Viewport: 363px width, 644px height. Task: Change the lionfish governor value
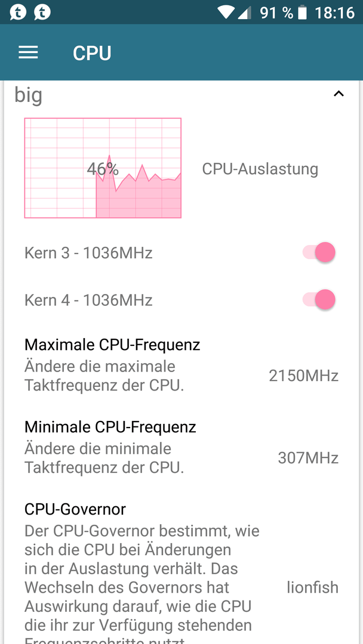tap(312, 587)
